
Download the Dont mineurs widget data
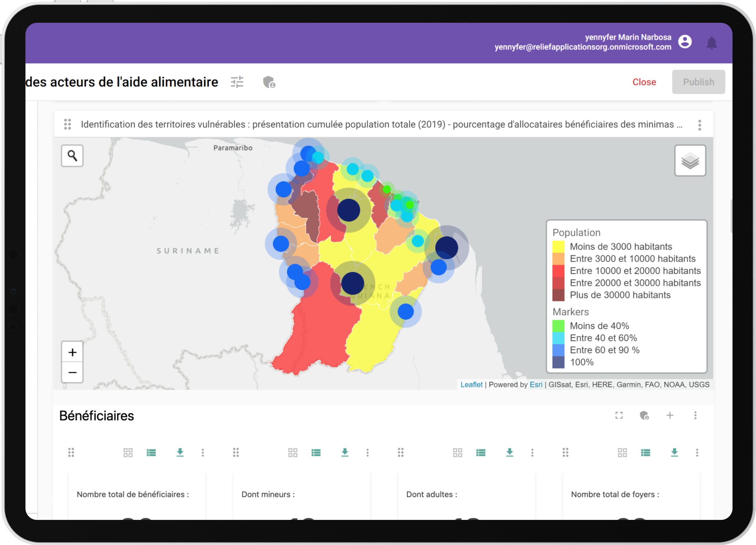345,453
